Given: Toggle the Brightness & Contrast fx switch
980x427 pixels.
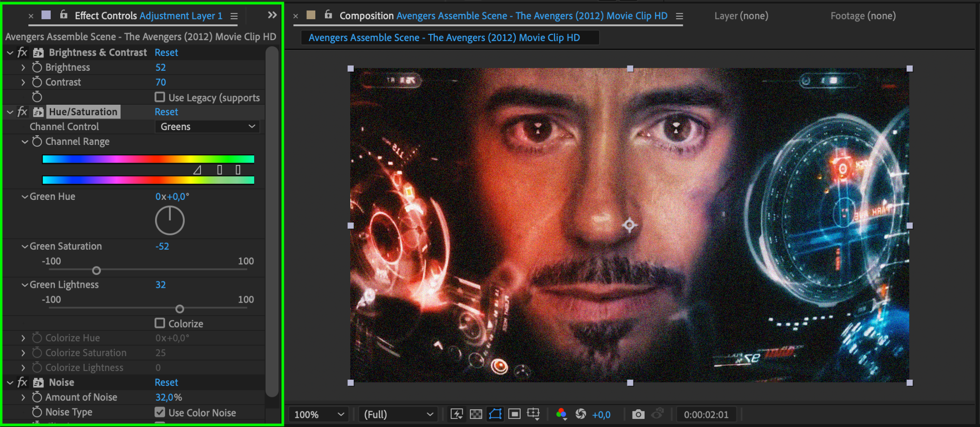Looking at the screenshot, I should [x=22, y=53].
